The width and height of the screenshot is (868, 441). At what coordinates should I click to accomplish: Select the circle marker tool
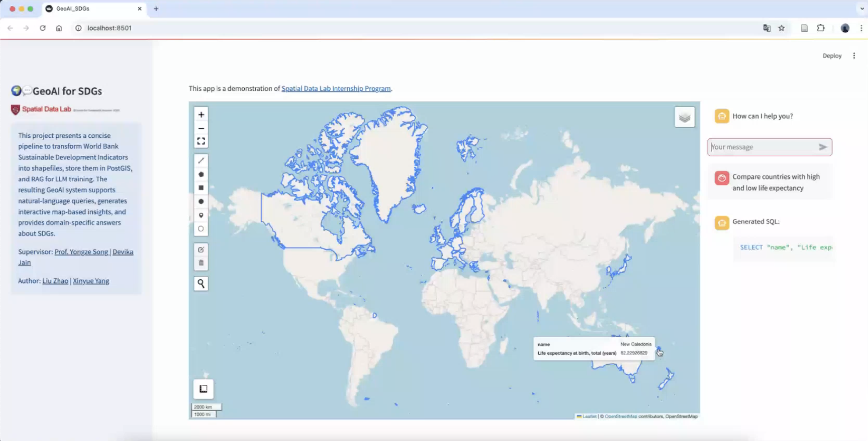pos(201,229)
